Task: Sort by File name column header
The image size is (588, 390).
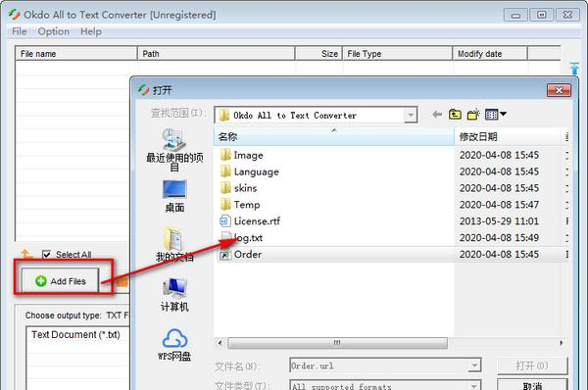Action: tap(76, 54)
